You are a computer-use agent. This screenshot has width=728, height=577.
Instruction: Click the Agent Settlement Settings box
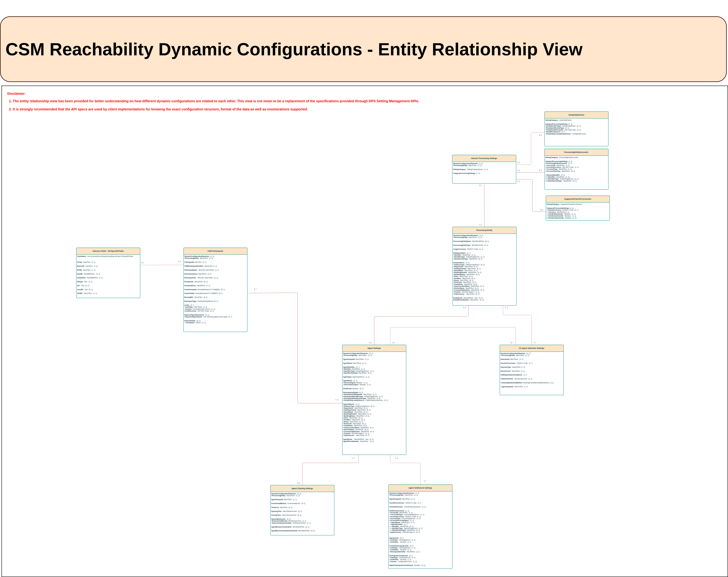(x=420, y=488)
